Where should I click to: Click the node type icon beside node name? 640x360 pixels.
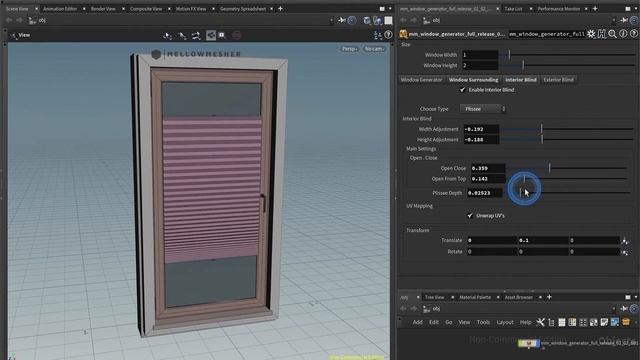pos(403,34)
